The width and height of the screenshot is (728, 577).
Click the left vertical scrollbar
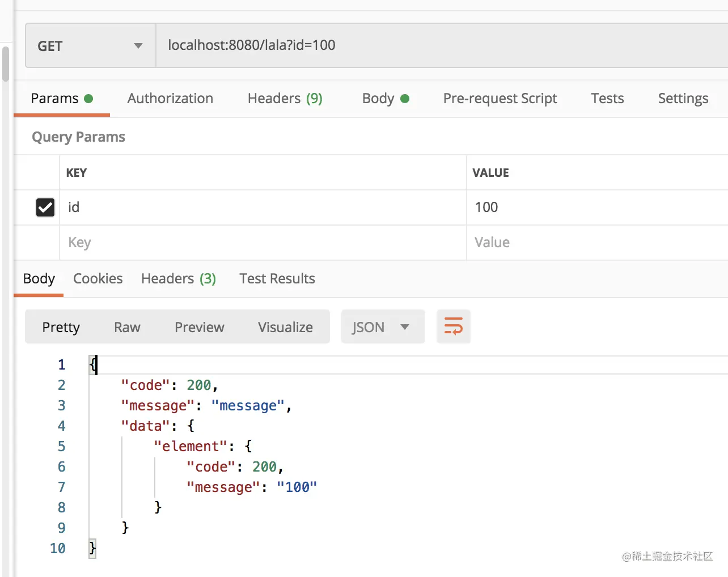click(x=6, y=65)
